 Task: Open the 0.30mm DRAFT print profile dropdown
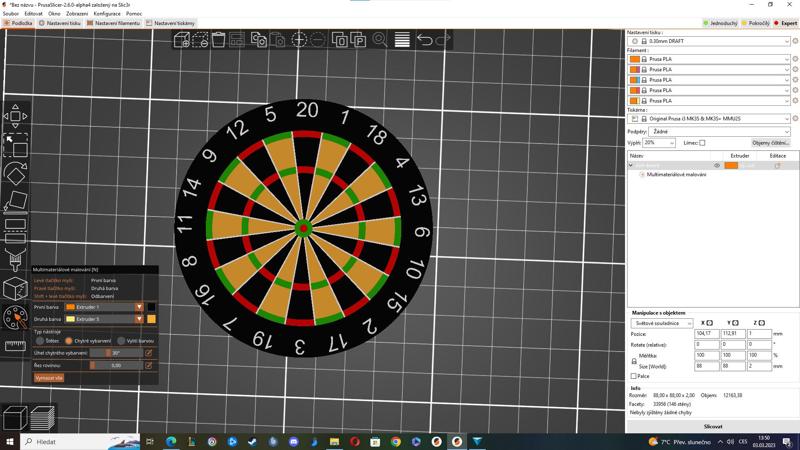coord(709,41)
